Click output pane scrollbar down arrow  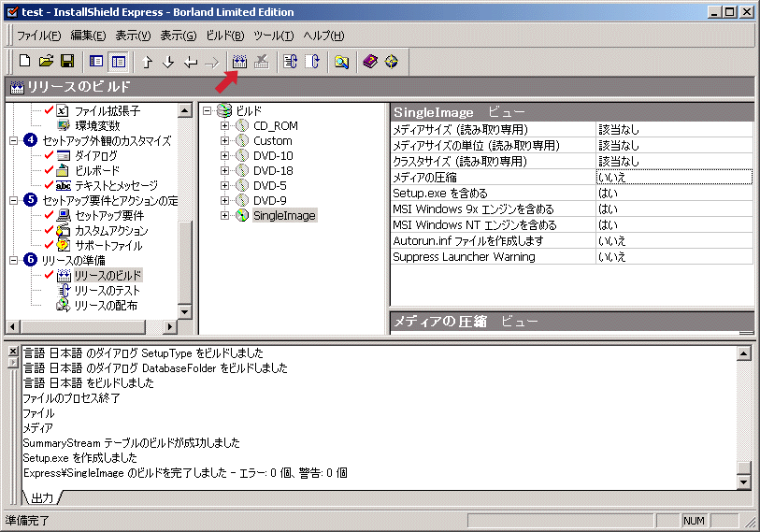743,482
